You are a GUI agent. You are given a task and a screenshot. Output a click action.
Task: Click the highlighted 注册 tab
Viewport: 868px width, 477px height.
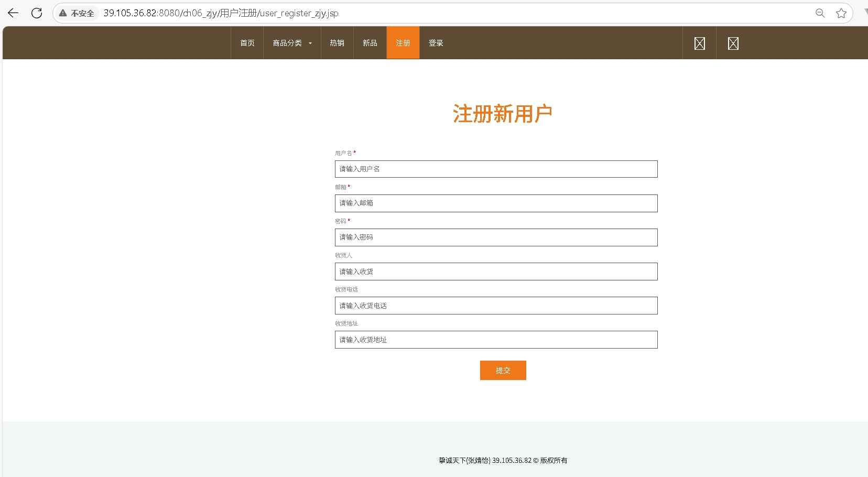[403, 43]
